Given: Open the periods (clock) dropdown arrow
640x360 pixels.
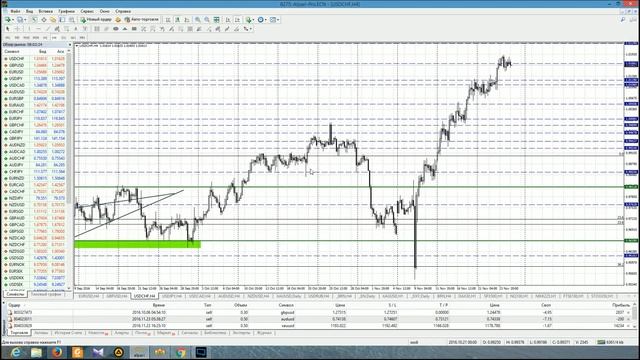Looking at the screenshot, I should [266, 20].
